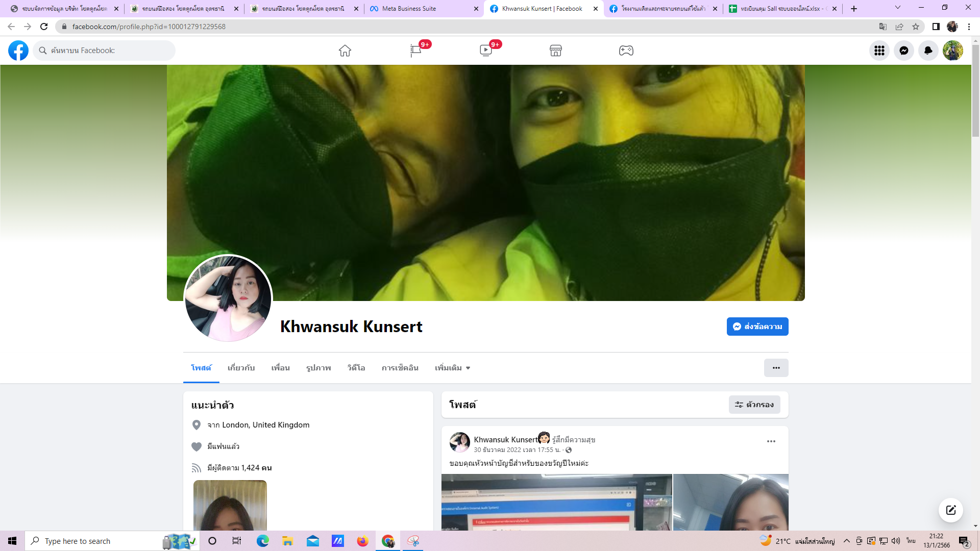This screenshot has height=551, width=980.
Task: Open profile three-dot options menu button
Action: (x=776, y=368)
